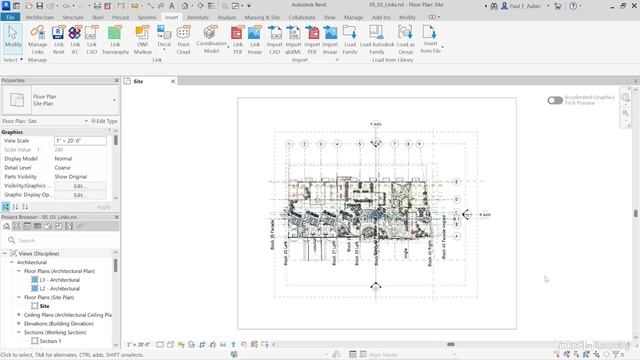The image size is (640, 360).
Task: Switch to the Collaborate ribbon tab
Action: [x=302, y=17]
